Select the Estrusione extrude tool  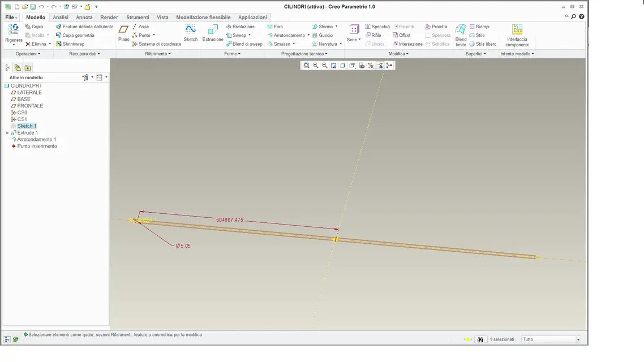(213, 33)
